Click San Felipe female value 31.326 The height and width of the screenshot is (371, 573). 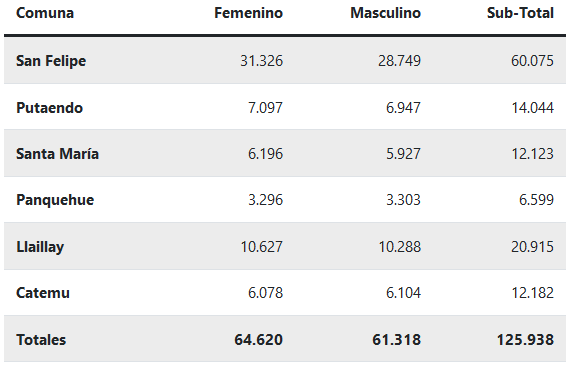pos(262,61)
